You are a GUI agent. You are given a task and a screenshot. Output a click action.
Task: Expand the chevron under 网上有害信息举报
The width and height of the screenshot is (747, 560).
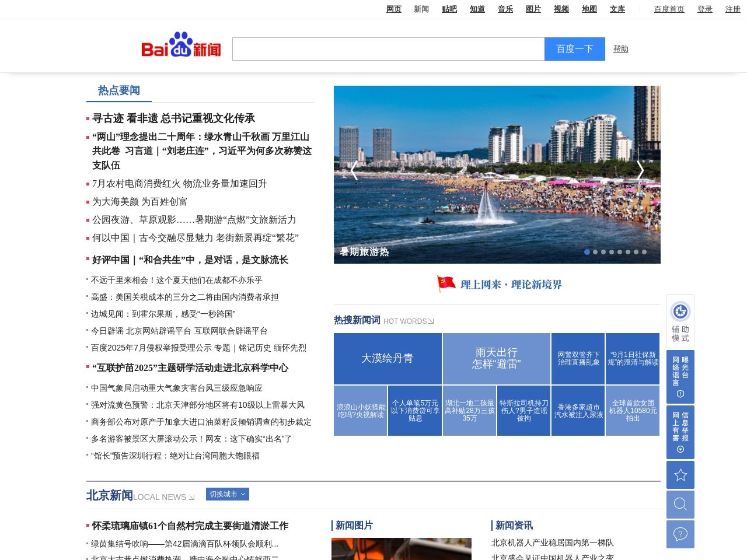[x=680, y=450]
